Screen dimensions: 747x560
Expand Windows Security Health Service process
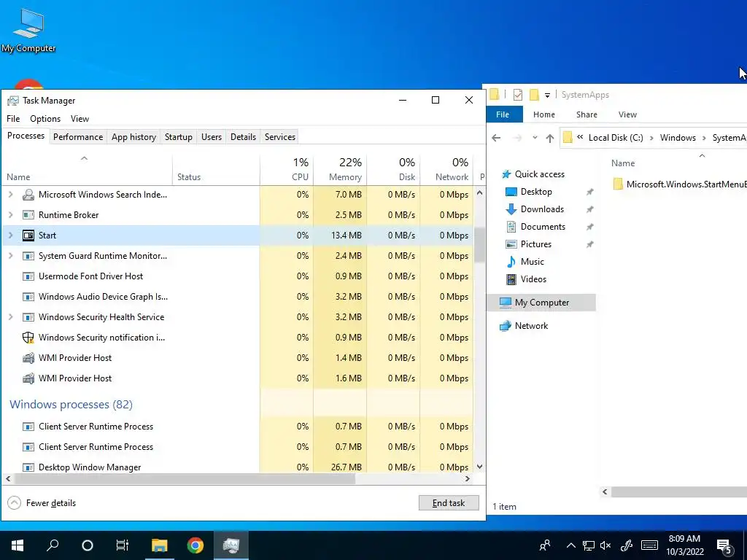tap(10, 317)
